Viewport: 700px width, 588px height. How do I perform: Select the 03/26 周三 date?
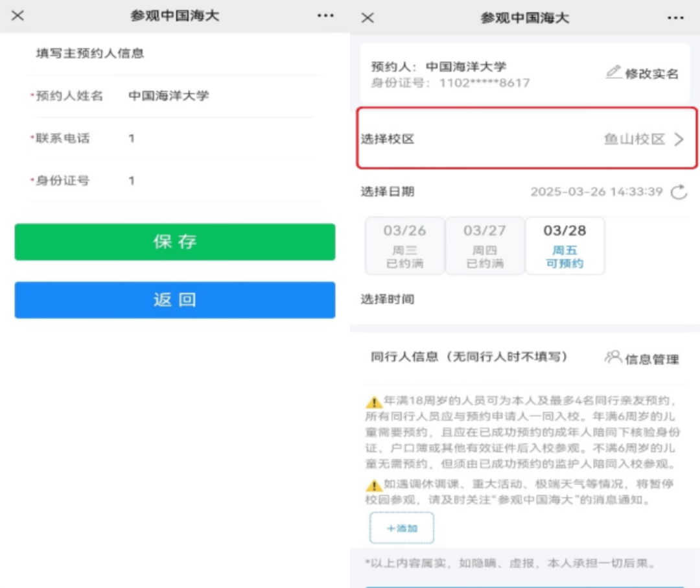[405, 246]
